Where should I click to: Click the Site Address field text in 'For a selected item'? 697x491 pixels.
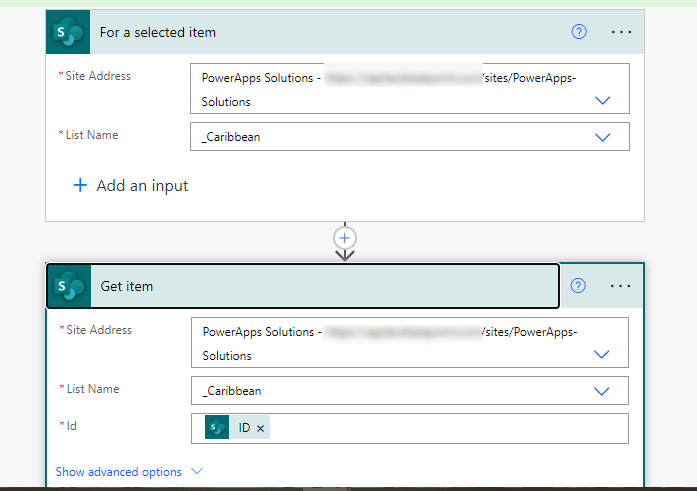(389, 89)
